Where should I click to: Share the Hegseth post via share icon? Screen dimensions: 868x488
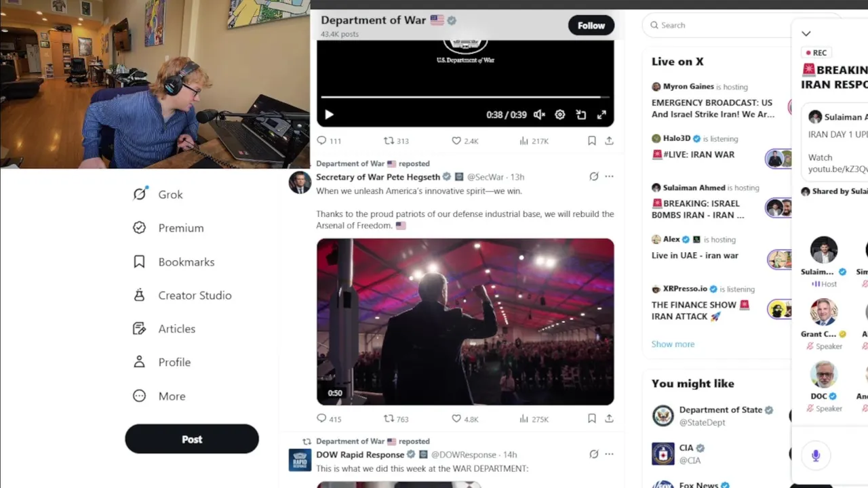[x=609, y=419]
